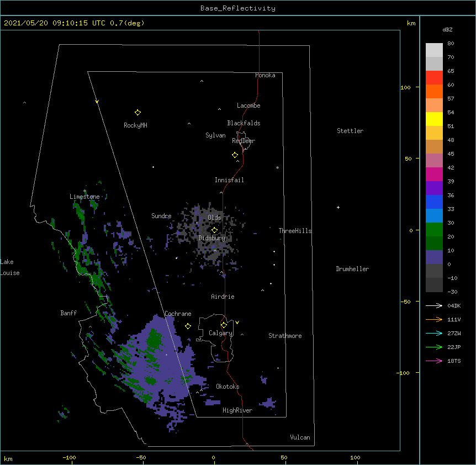Click the RockyMH label

[x=135, y=125]
